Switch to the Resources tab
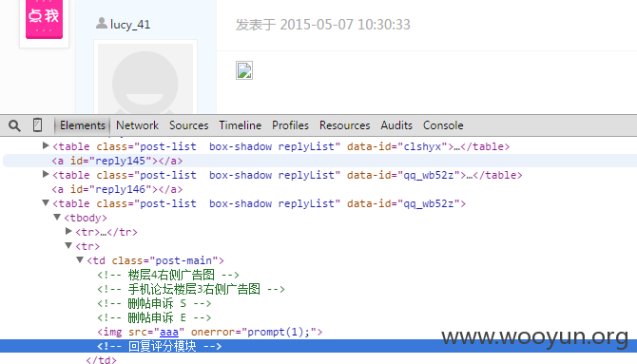 pyautogui.click(x=344, y=125)
